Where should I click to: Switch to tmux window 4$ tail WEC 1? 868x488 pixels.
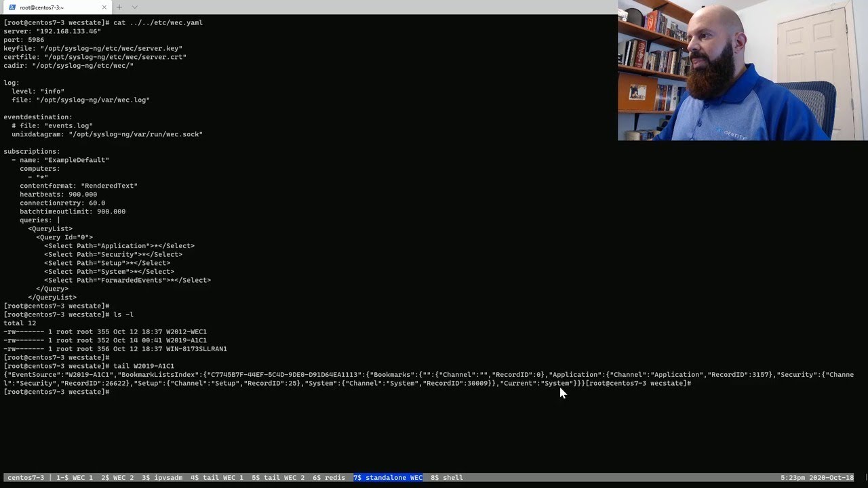click(x=217, y=478)
